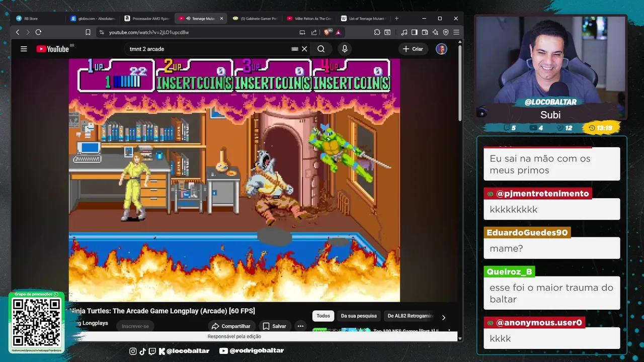Open the media control music note icon

pyautogui.click(x=404, y=32)
